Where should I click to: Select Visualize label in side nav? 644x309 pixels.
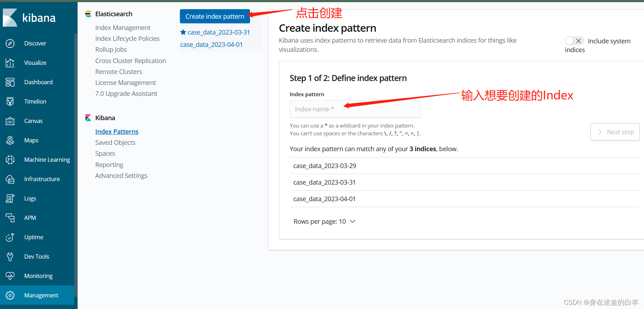35,63
